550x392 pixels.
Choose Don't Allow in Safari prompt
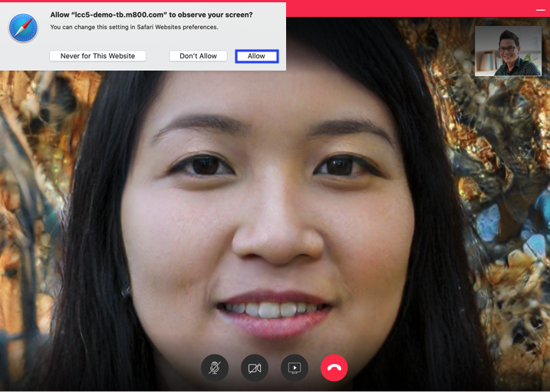point(198,56)
